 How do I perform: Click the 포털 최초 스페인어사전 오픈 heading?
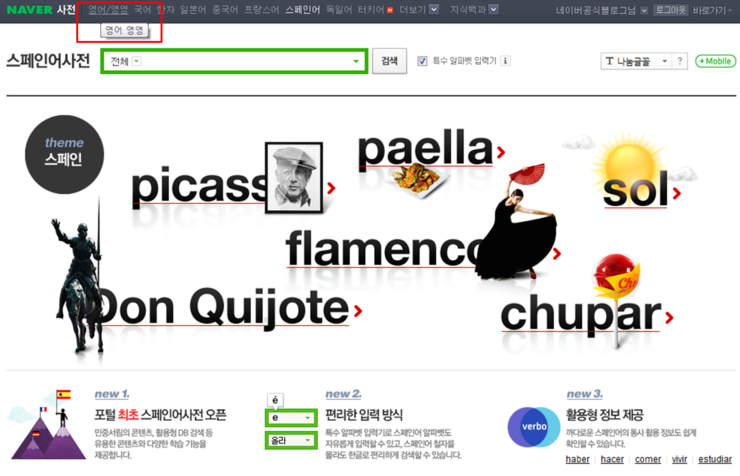(x=160, y=415)
